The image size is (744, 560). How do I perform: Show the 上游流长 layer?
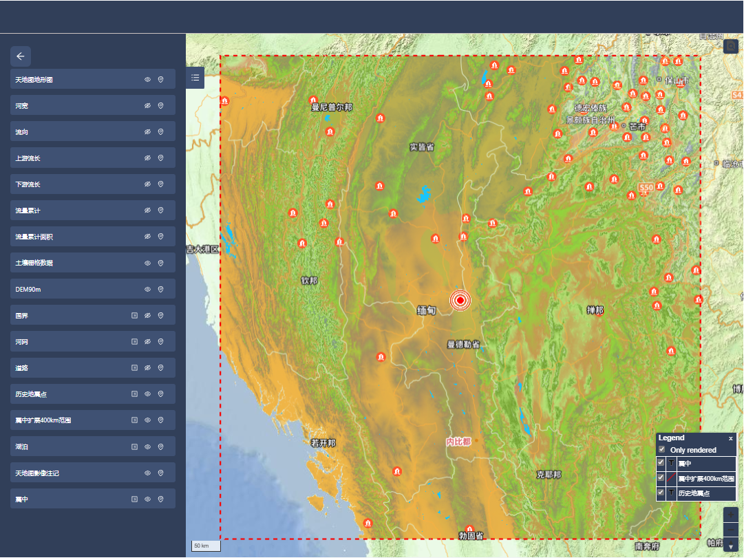coord(147,158)
